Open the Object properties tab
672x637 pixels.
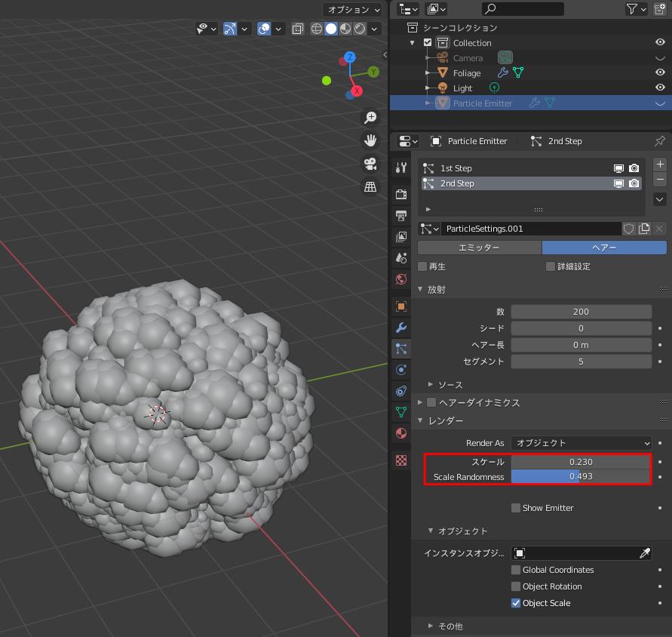[x=400, y=306]
